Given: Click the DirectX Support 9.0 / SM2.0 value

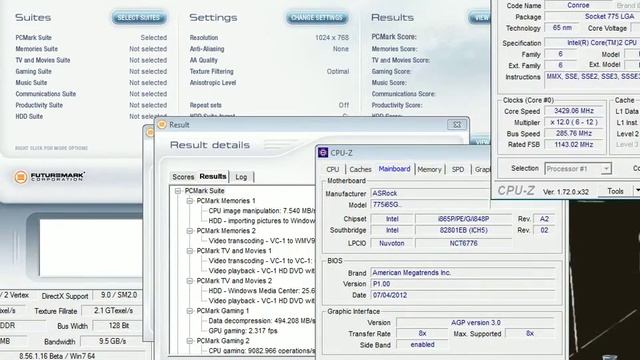Looking at the screenshot, I should [x=119, y=295].
